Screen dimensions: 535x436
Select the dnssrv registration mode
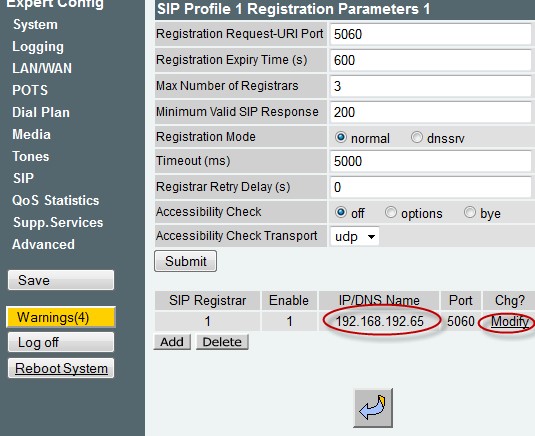point(417,137)
